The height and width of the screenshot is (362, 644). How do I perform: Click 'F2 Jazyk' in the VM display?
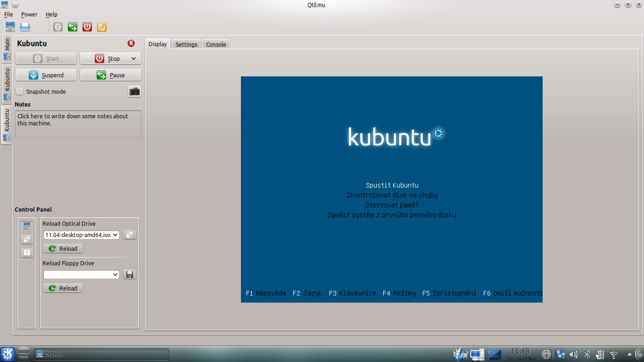(x=307, y=293)
